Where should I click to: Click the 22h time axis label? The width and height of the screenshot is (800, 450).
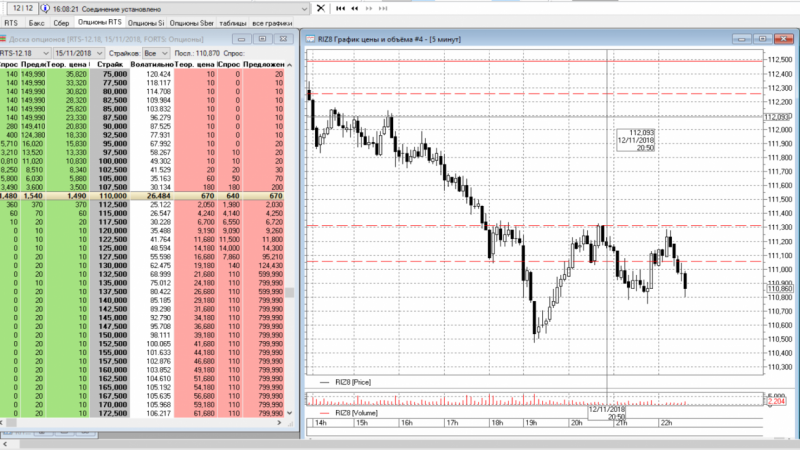pos(666,422)
